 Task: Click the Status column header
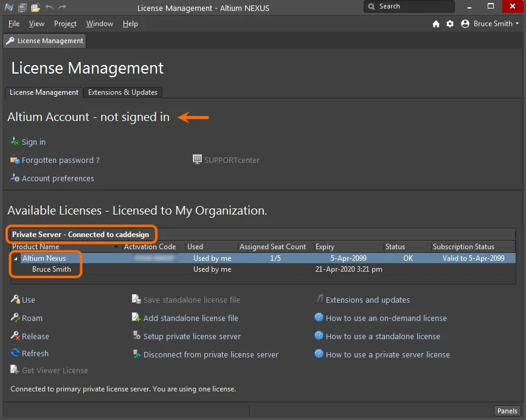[395, 247]
